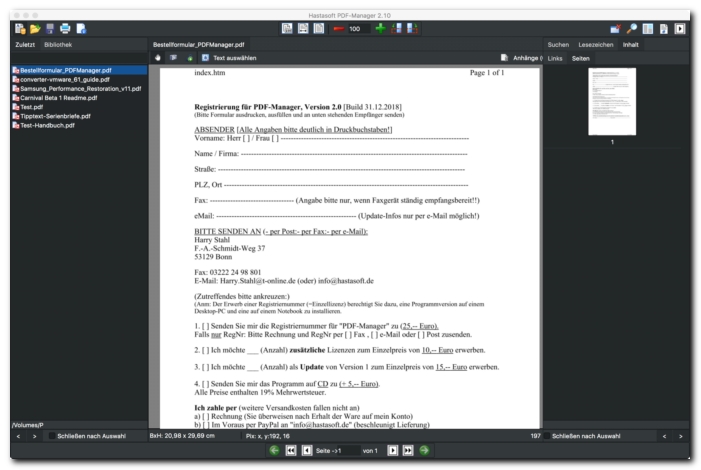The width and height of the screenshot is (701, 470).
Task: Open Carnival Beta 1 Readme.pdf
Action: pos(59,98)
